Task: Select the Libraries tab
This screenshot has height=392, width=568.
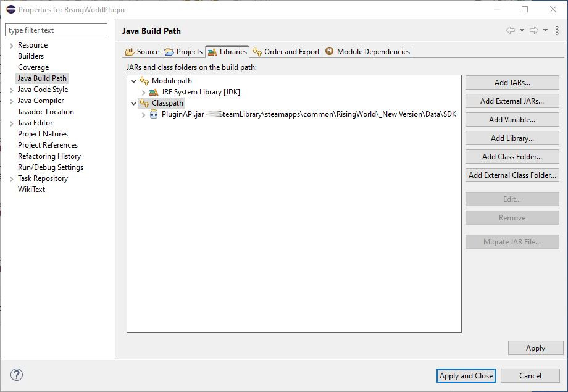Action: pos(227,52)
